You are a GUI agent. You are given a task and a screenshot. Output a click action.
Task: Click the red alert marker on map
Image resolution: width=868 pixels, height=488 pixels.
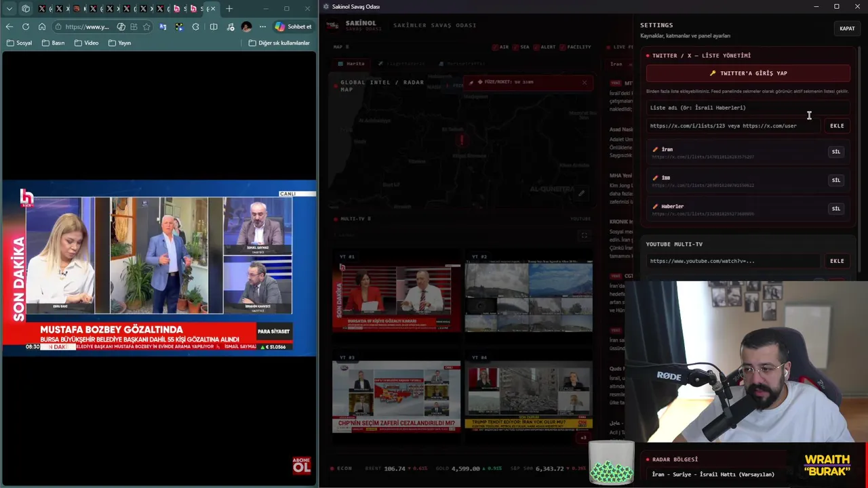(x=462, y=140)
